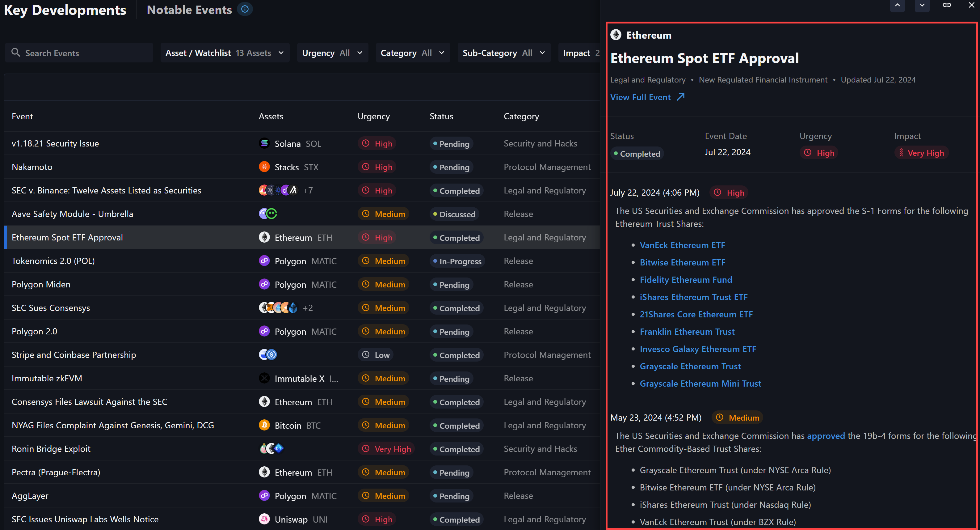
Task: Click the search magnifier icon
Action: tap(16, 53)
